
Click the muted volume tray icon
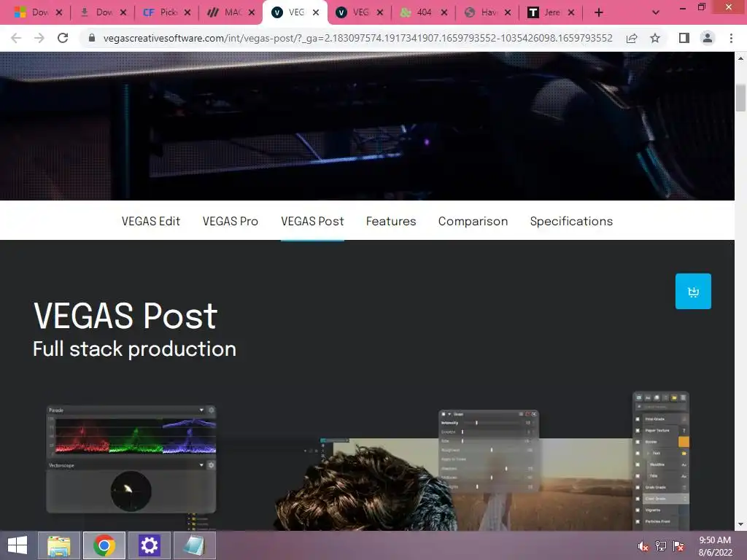[x=643, y=547]
